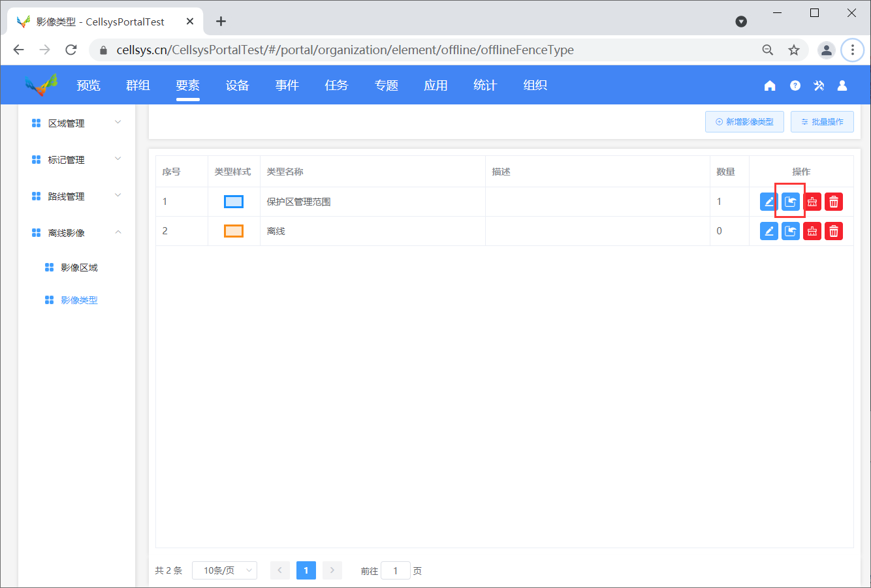
Task: Click the 共 2 条 total count text
Action: click(x=168, y=570)
